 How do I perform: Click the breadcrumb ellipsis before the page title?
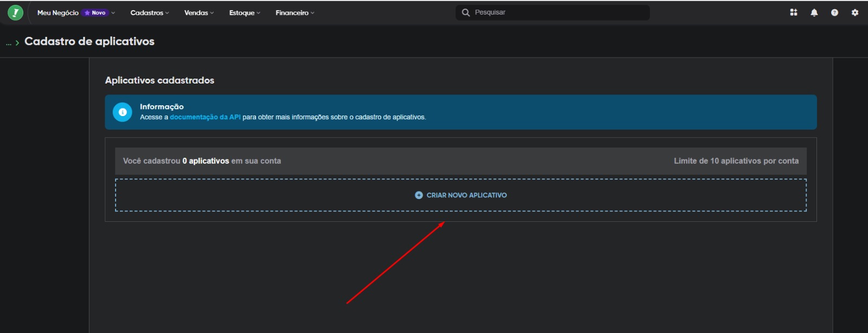[9, 43]
